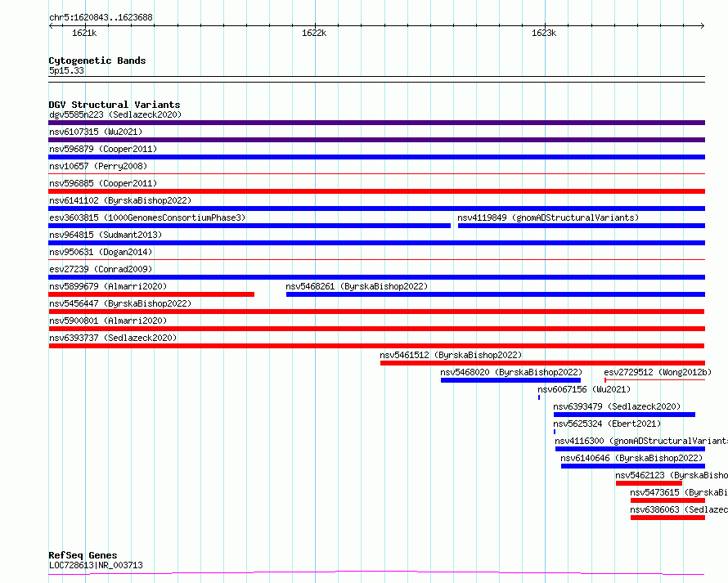This screenshot has width=728, height=583.
Task: Click the DGV Structural Variants track title
Action: (x=115, y=105)
